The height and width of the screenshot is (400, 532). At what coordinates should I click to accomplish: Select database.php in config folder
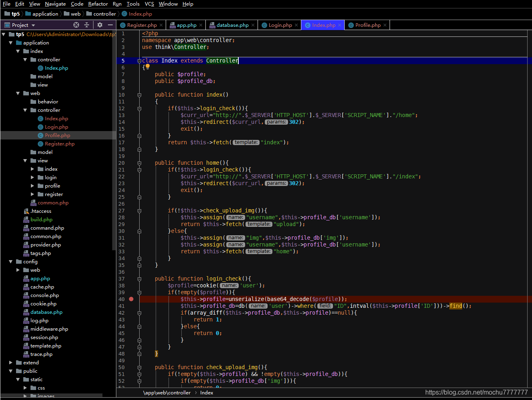(x=47, y=312)
